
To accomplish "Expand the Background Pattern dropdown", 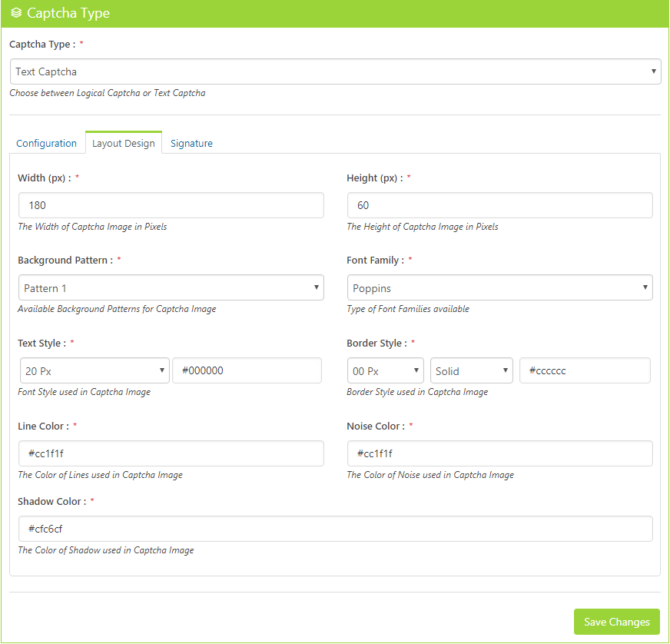I will coord(171,288).
